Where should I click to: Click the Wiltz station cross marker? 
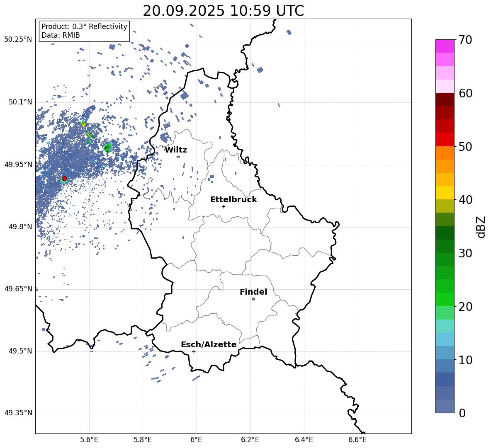(x=178, y=157)
